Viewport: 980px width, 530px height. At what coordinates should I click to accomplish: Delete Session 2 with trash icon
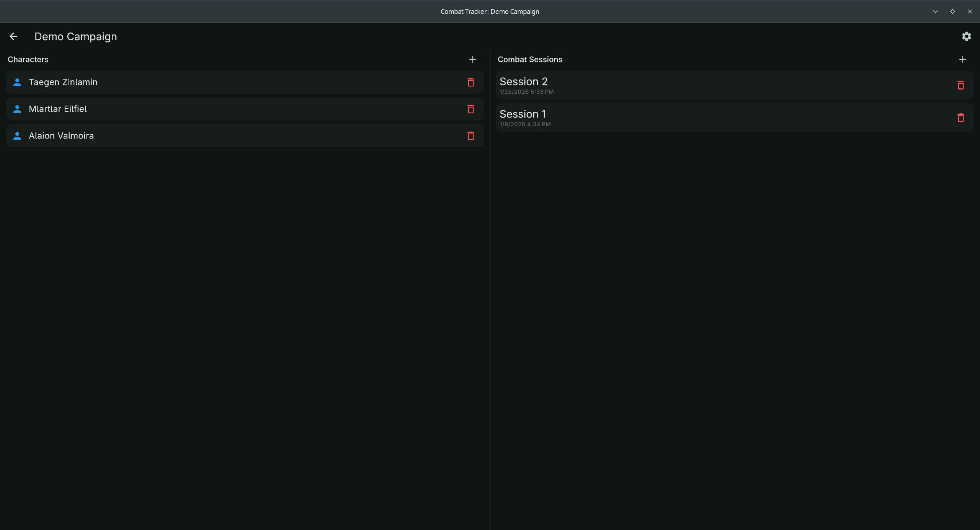point(960,85)
